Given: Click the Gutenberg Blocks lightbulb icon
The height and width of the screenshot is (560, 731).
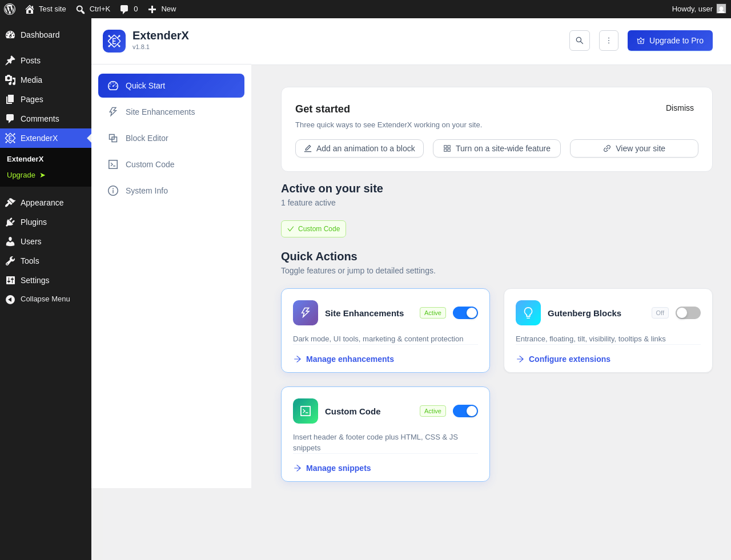Looking at the screenshot, I should pos(528,313).
